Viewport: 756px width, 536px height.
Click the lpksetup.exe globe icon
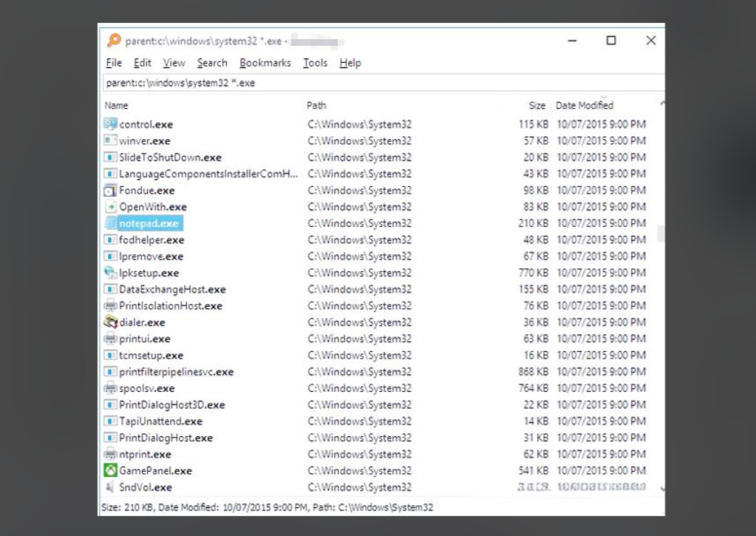coord(110,273)
